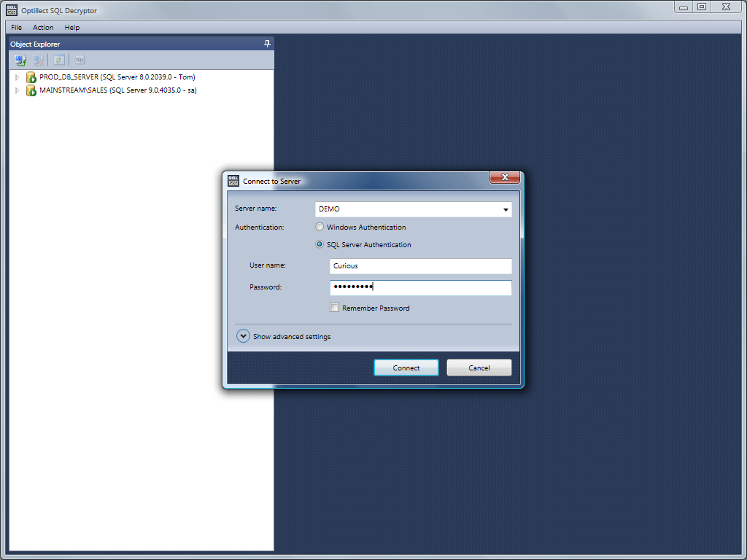
Task: Click the Object Explorer panel title
Action: pyautogui.click(x=35, y=44)
